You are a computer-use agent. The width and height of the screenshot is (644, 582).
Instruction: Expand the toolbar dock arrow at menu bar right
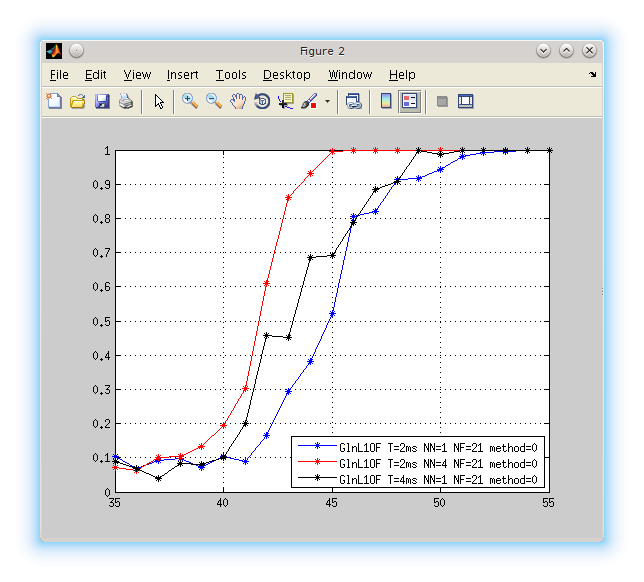pos(592,75)
